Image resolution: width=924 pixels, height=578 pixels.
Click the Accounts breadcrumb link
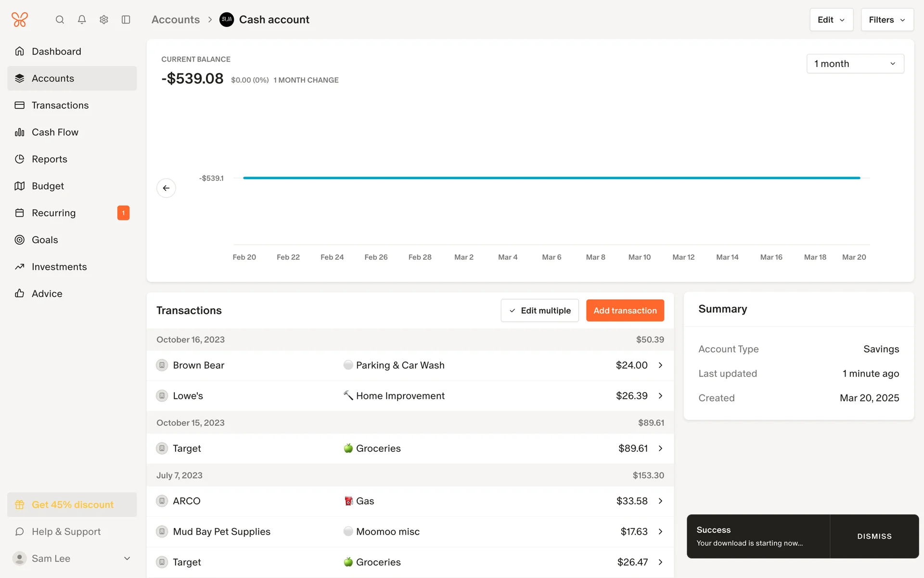pos(176,20)
